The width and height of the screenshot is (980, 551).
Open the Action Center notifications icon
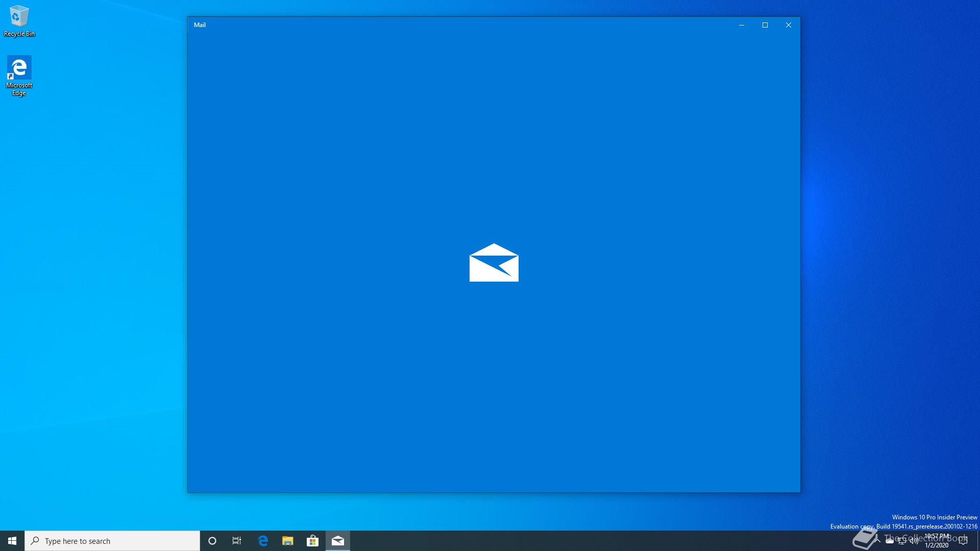pyautogui.click(x=963, y=541)
